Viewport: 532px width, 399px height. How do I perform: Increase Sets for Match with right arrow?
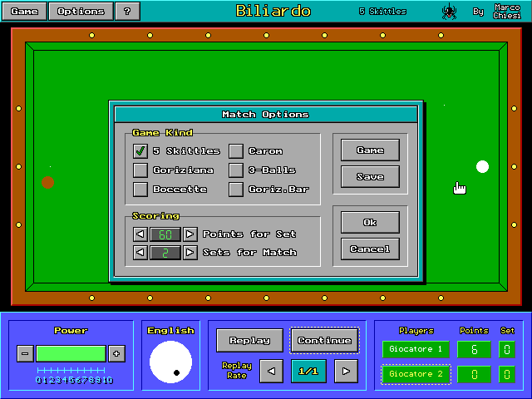point(190,253)
